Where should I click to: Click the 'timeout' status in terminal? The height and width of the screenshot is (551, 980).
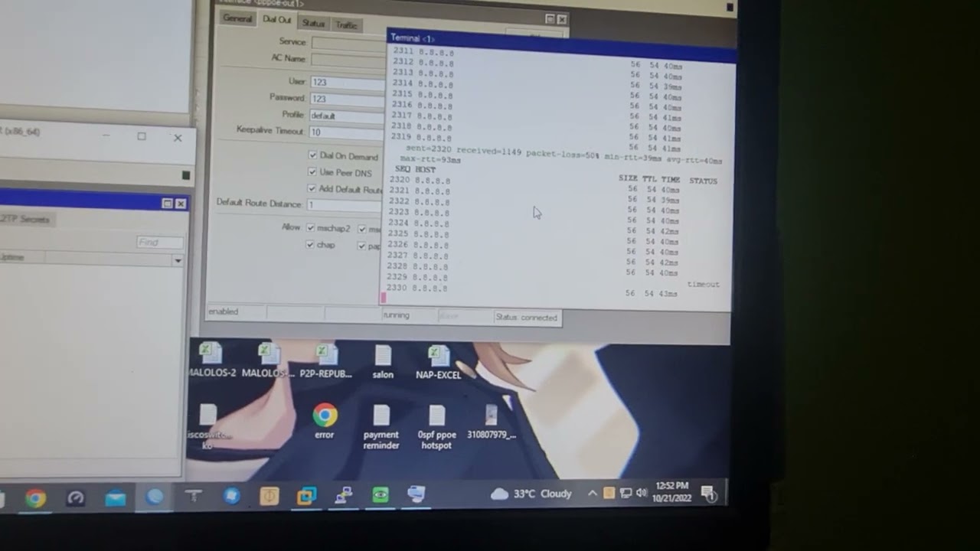pos(703,284)
